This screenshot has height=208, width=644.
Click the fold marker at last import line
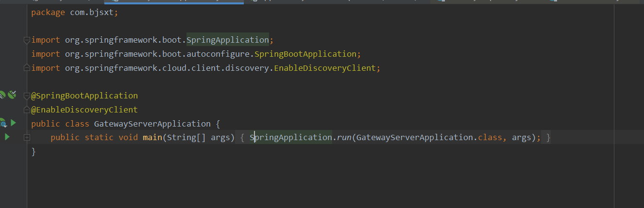click(x=27, y=68)
